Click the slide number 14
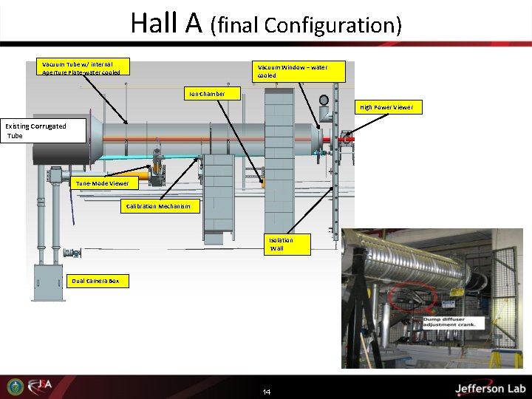 [266, 392]
